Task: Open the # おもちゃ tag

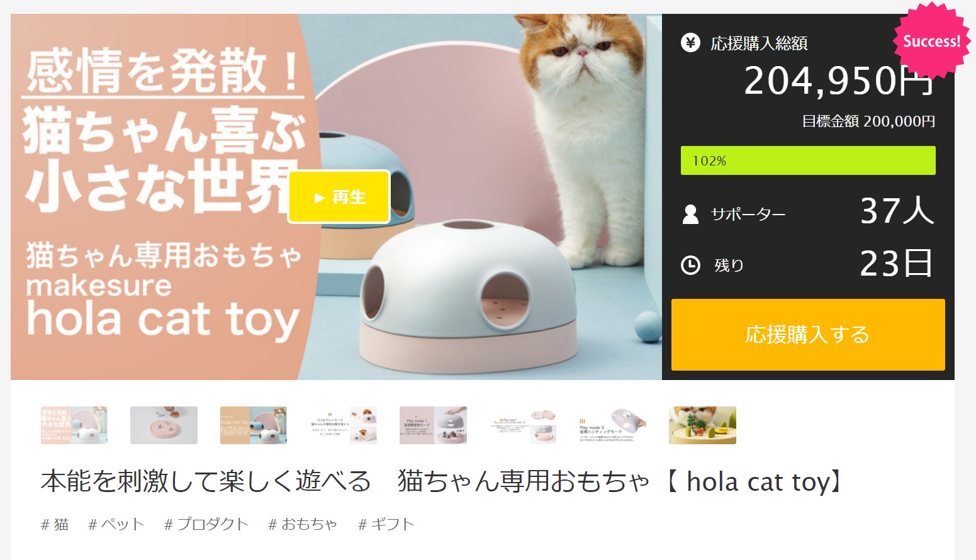Action: [x=303, y=524]
